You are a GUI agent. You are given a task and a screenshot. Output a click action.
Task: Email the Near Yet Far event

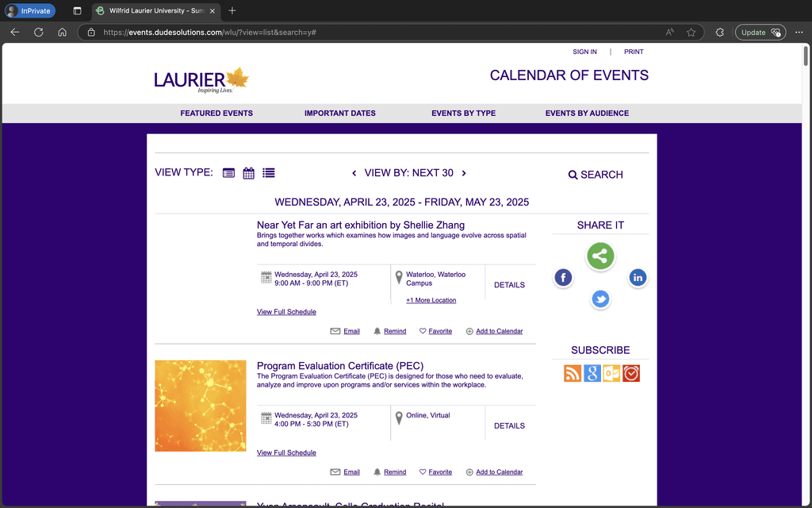[x=345, y=331]
